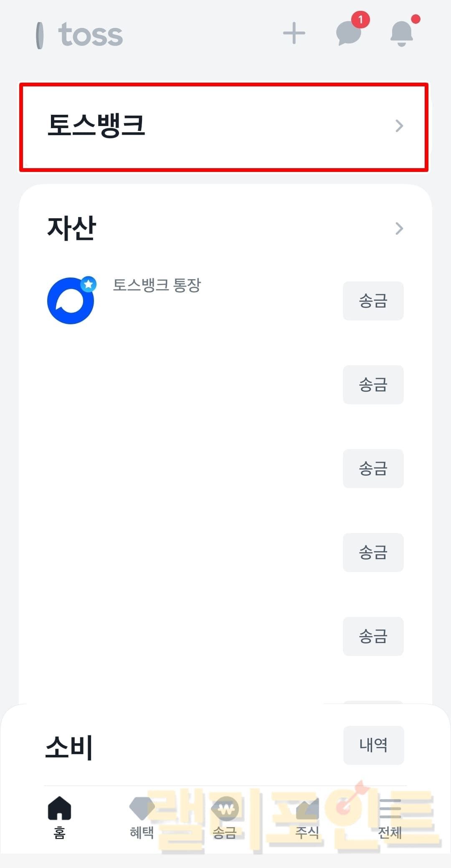451x868 pixels.
Task: Tap the toss wordmark text
Action: pos(91,35)
